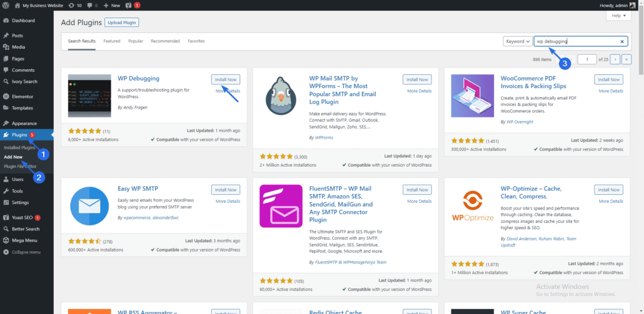Switch to Popular plugins tab

(136, 41)
